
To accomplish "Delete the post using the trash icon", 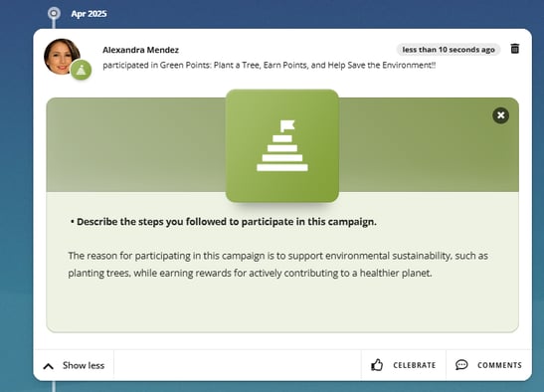I will (515, 49).
